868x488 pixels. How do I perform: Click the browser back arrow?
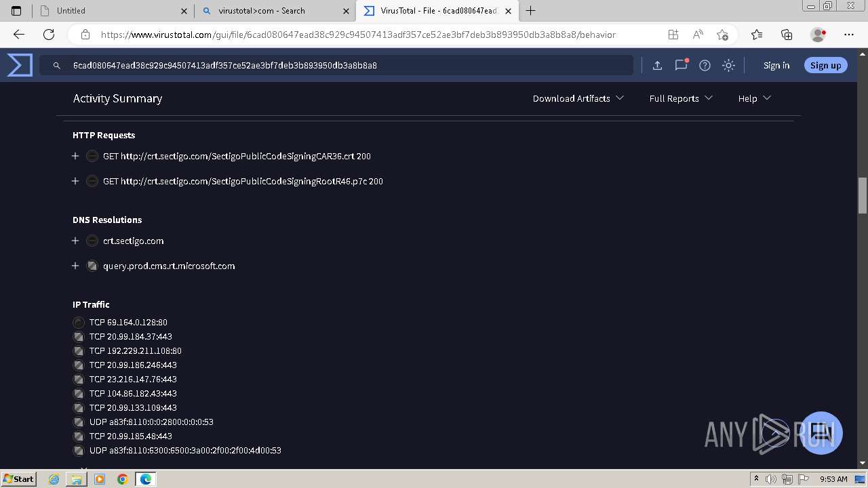click(x=19, y=35)
